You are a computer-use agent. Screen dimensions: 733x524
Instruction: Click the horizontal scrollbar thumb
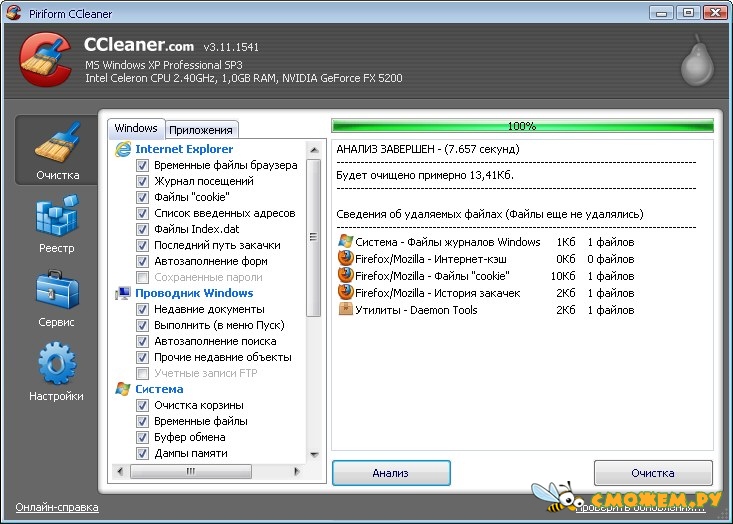191,471
